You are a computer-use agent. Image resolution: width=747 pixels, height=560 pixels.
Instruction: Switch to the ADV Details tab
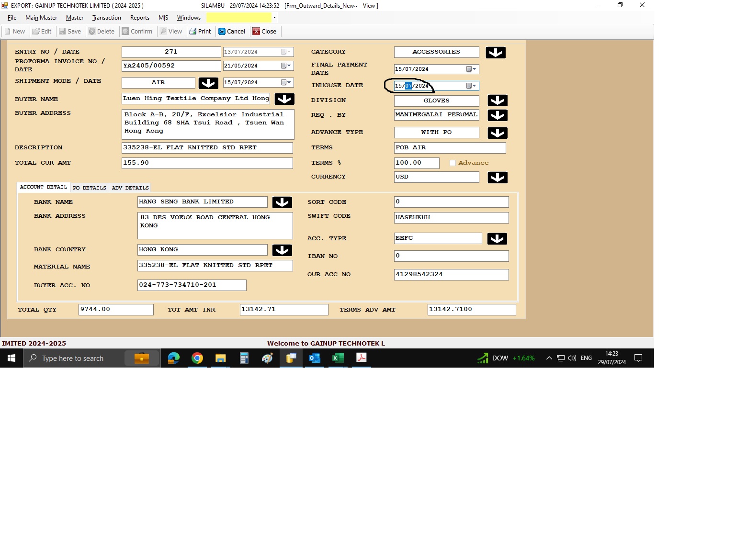click(x=130, y=188)
